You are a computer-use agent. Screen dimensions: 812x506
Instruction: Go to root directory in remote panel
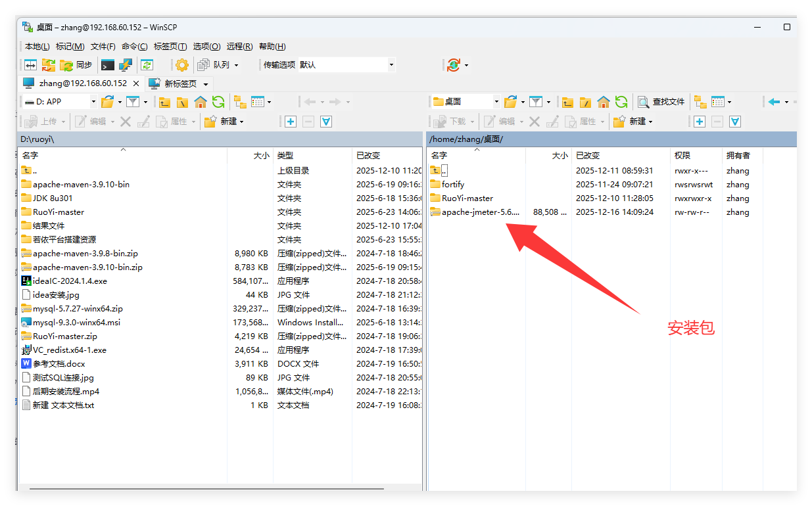coord(585,102)
